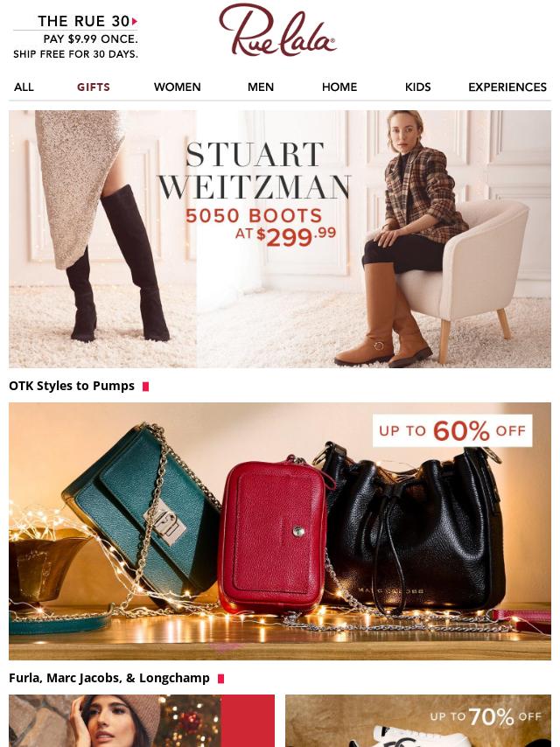Open the Men category
This screenshot has width=560, height=747.
(x=261, y=87)
